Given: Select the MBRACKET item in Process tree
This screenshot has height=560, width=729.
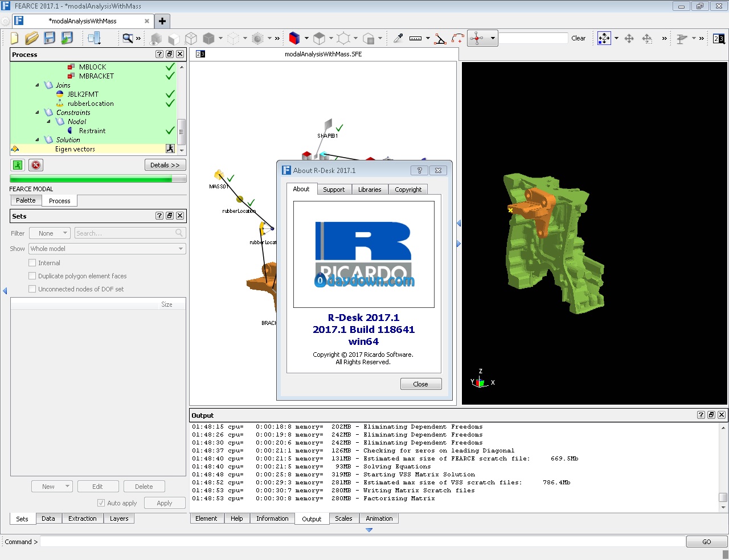Looking at the screenshot, I should click(96, 76).
